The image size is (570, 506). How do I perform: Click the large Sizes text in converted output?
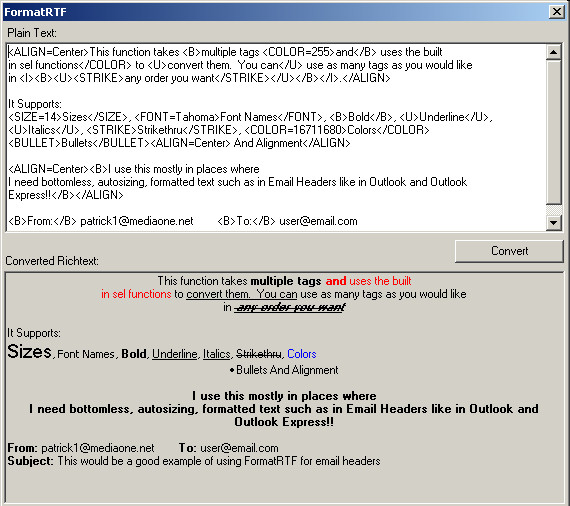pyautogui.click(x=29, y=352)
